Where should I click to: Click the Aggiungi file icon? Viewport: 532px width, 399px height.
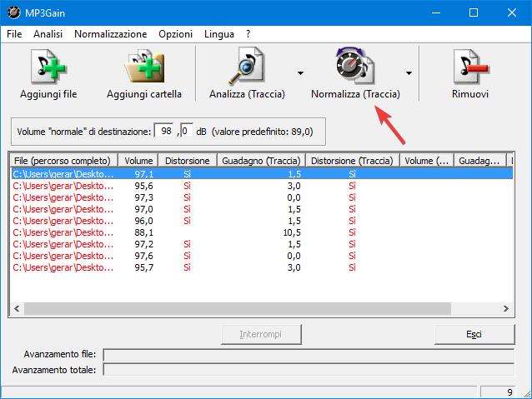tap(48, 66)
